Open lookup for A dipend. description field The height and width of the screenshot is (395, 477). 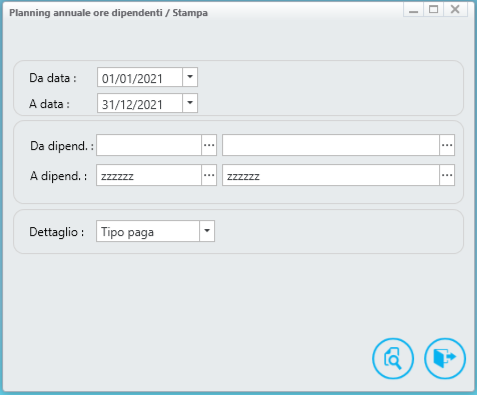click(447, 175)
